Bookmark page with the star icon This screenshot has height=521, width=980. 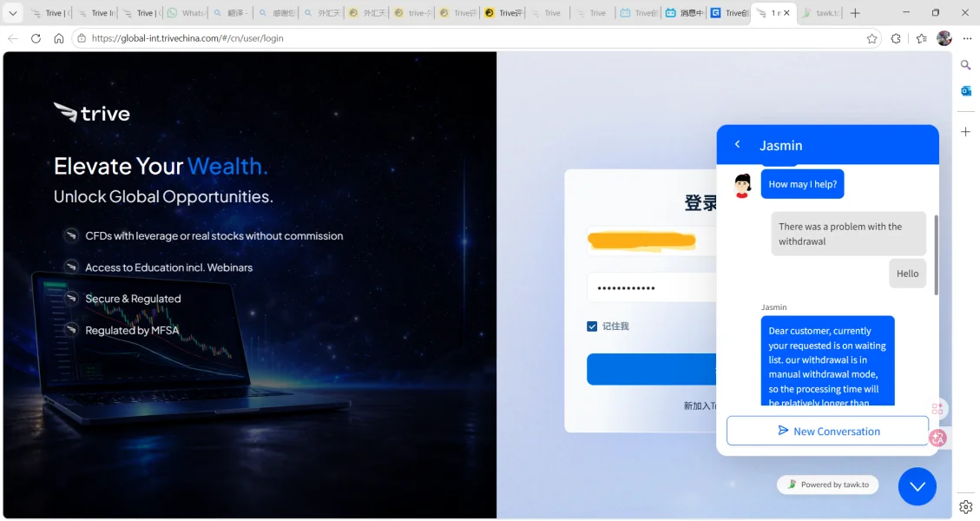pos(871,39)
